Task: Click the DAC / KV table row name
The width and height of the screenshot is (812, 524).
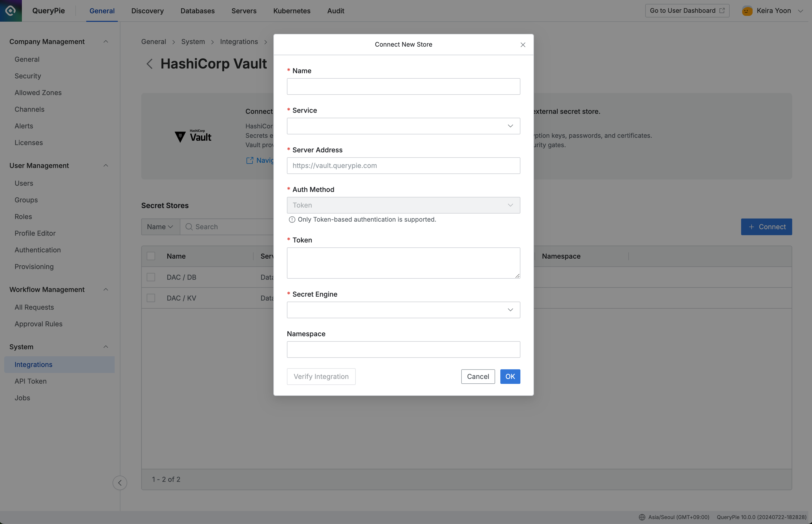Action: click(181, 298)
